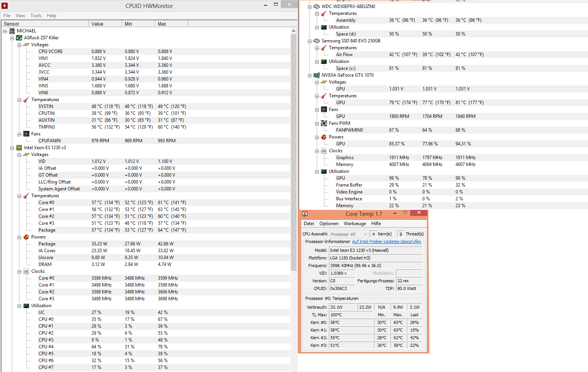Viewport: 588px width, 372px height.
Task: Click the Xeon Voltages lightning icon
Action: [26, 155]
